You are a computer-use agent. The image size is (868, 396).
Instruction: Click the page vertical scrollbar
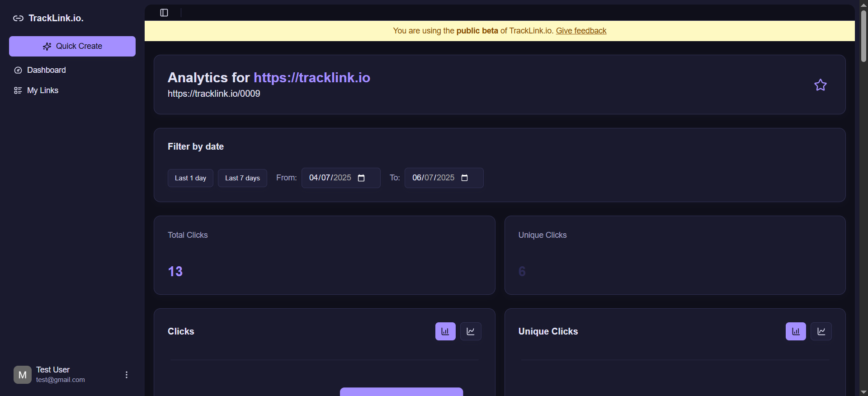(863, 36)
